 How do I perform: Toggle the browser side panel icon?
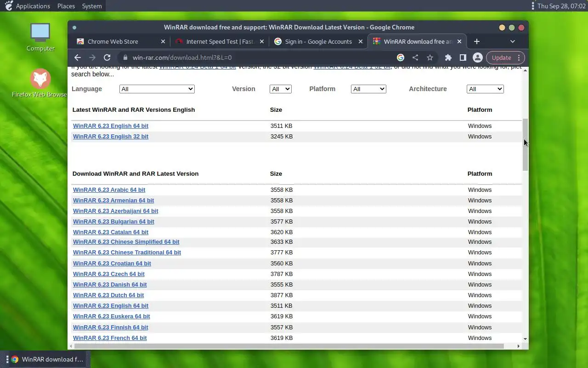coord(463,57)
